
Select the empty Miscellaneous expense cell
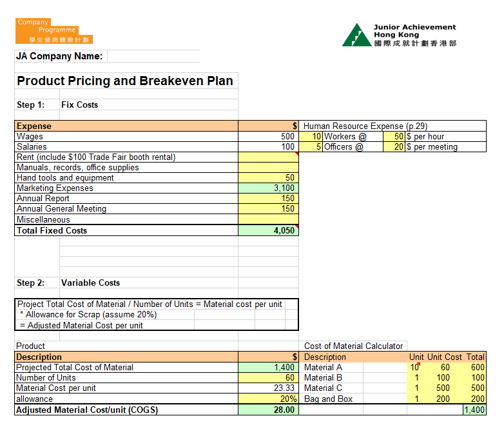click(x=268, y=220)
